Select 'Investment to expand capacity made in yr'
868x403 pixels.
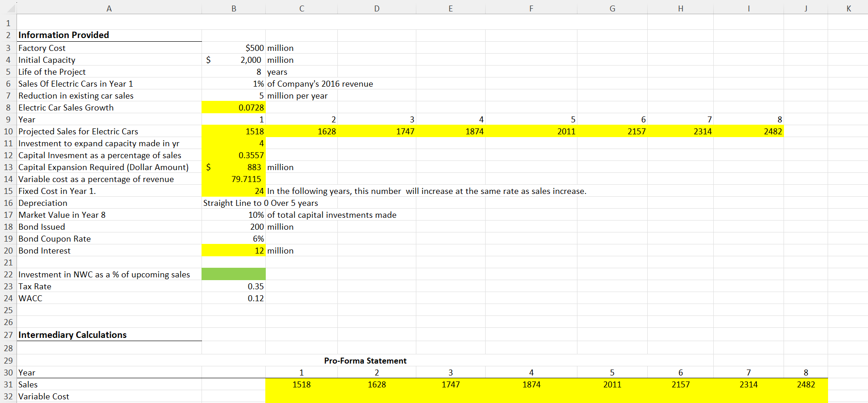[x=109, y=143]
